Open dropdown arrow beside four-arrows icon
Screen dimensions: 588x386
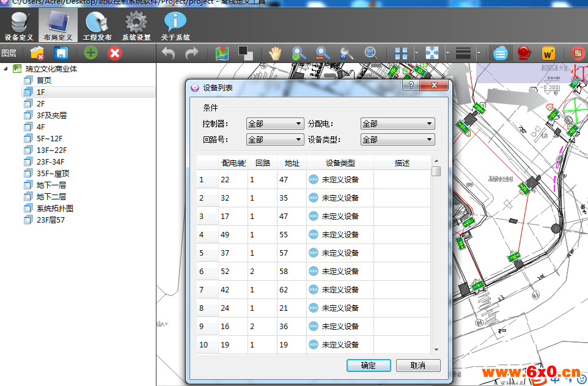point(447,53)
